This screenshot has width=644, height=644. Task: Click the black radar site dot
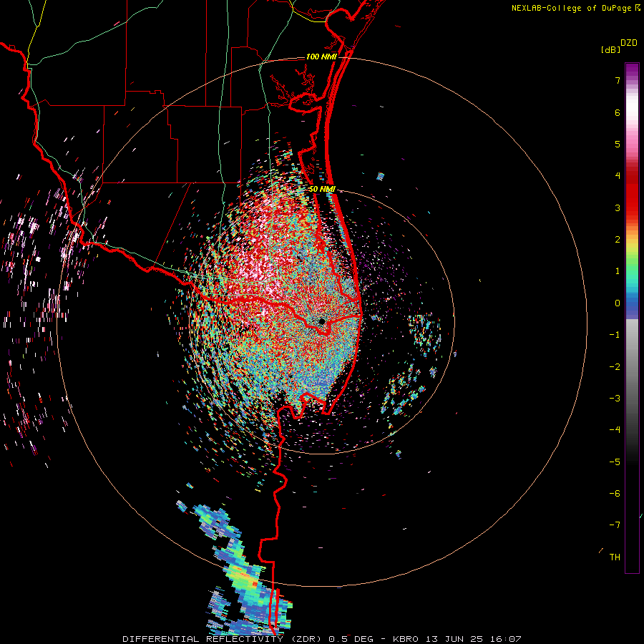click(322, 321)
